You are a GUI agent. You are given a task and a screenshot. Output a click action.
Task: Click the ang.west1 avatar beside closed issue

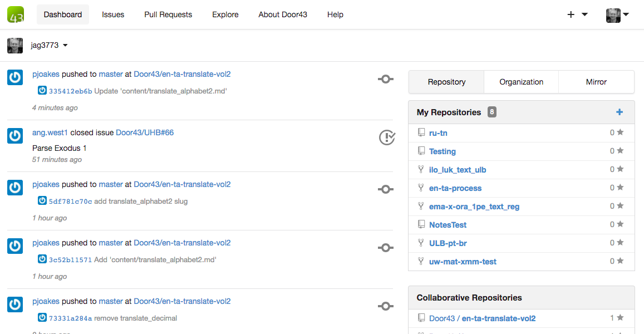pyautogui.click(x=15, y=136)
